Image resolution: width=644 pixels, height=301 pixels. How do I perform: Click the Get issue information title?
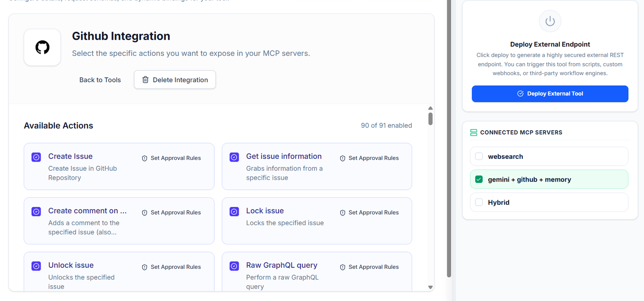284,156
